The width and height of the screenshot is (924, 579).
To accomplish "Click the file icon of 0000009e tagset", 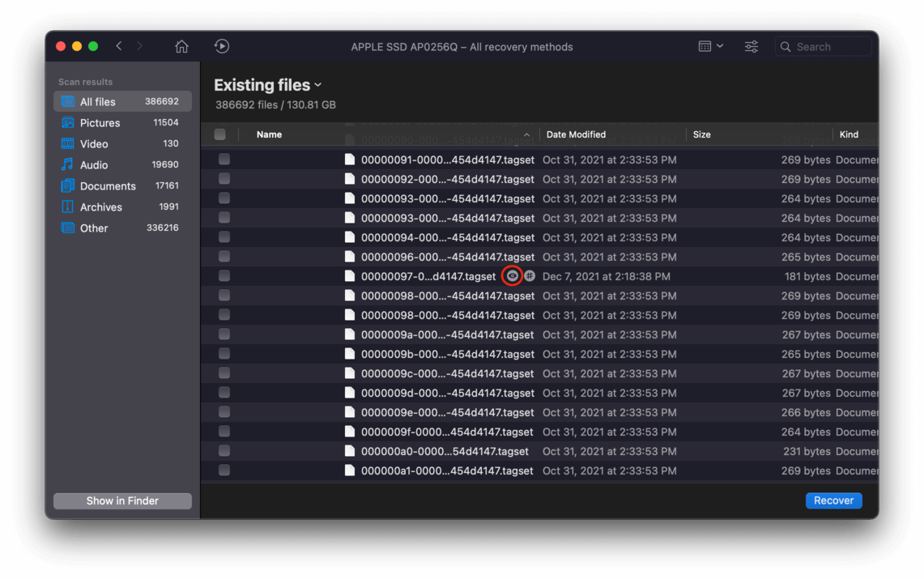I will click(350, 411).
